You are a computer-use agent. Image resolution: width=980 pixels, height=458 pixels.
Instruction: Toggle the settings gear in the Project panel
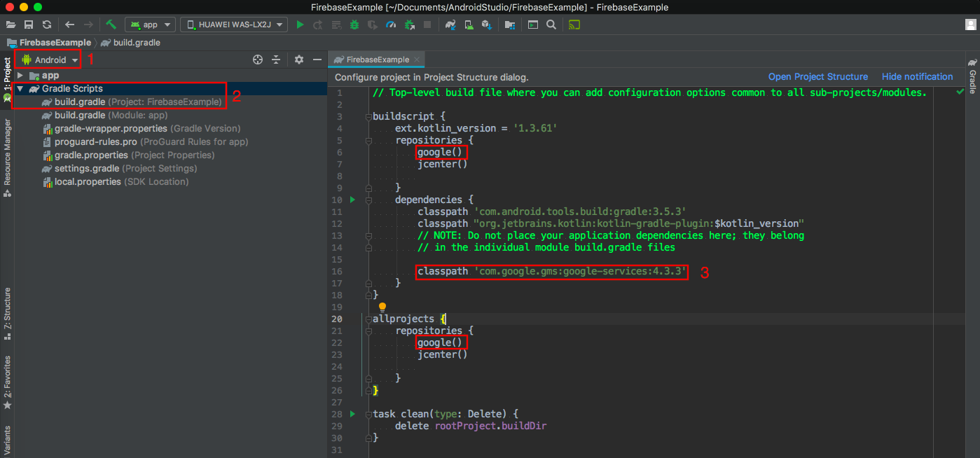(x=299, y=60)
